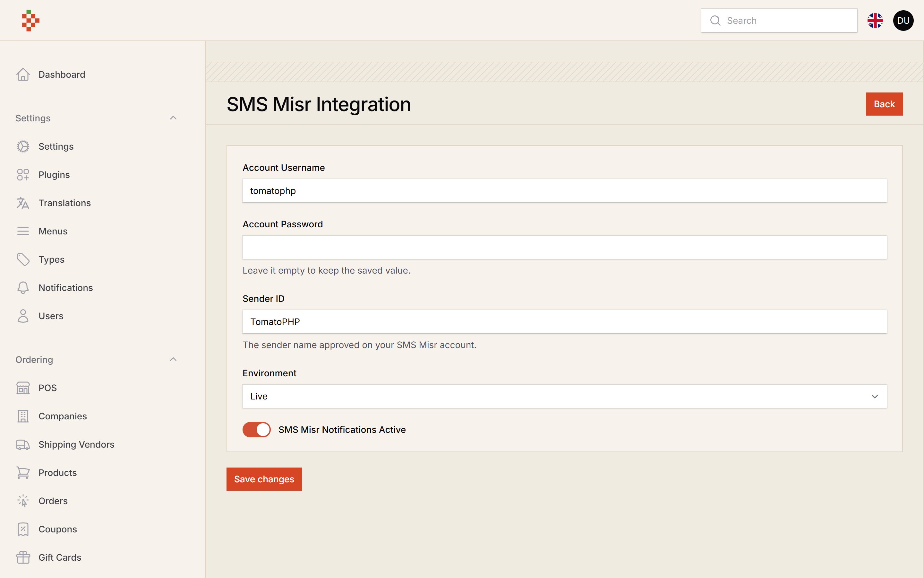Click in the top Search box

[779, 21]
